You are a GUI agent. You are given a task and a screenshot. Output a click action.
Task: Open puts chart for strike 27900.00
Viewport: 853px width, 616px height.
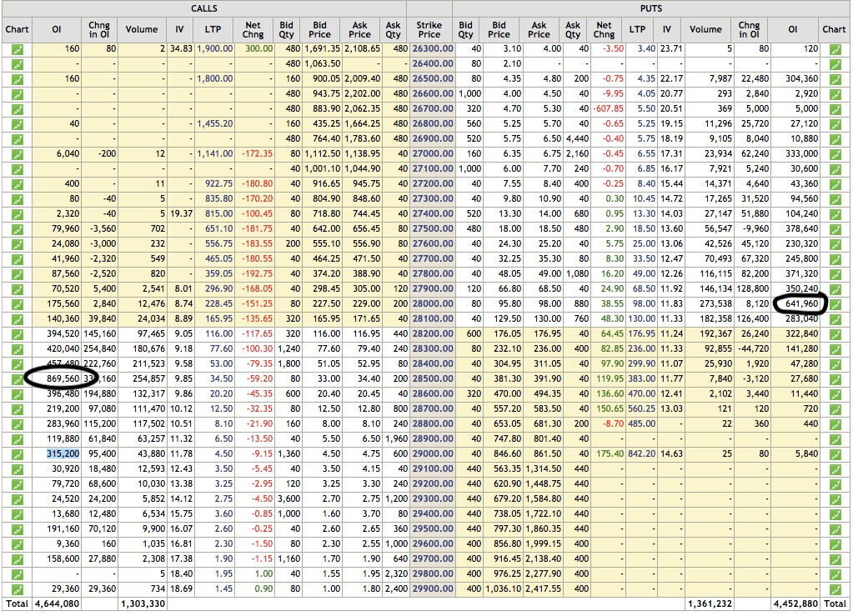835,290
